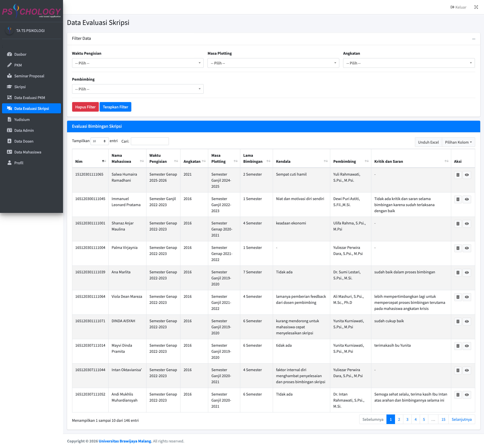Viewport: 484px width, 448px height.
Task: Click Unduh Excel button
Action: (x=428, y=142)
